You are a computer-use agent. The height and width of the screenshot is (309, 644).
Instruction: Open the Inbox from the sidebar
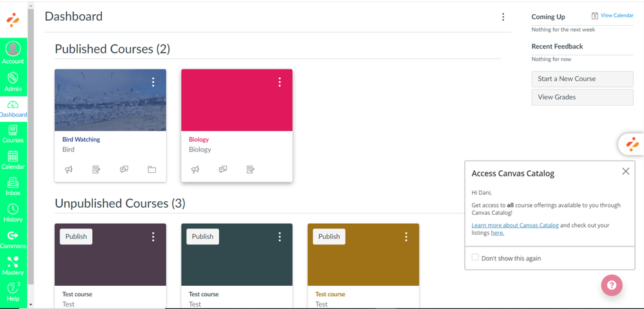coord(13,186)
